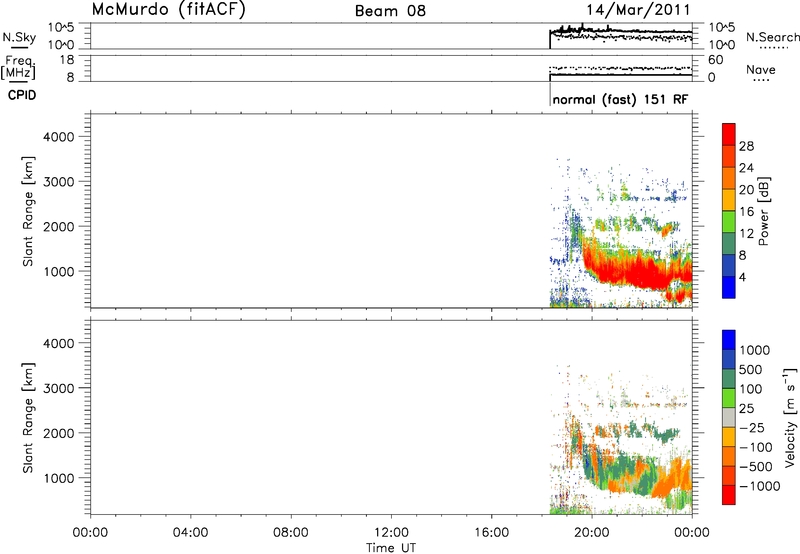Click the power colorbar value '28'
Viewport: 800px width, 554px height.
coord(746,146)
